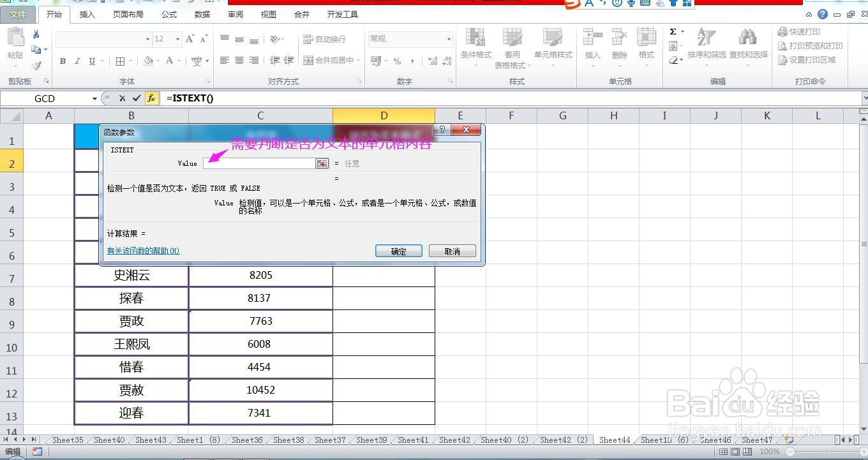
Task: Click the Borders icon
Action: pyautogui.click(x=120, y=61)
